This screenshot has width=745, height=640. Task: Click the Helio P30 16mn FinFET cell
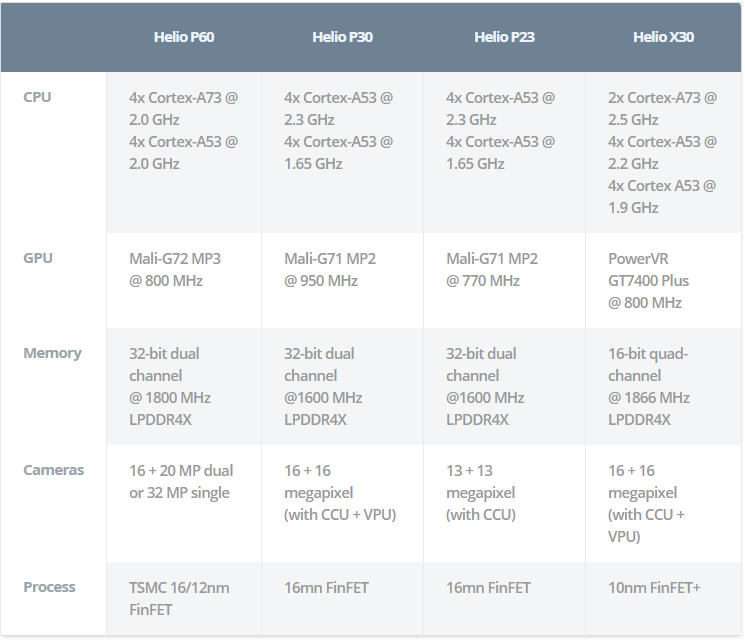pos(343,598)
